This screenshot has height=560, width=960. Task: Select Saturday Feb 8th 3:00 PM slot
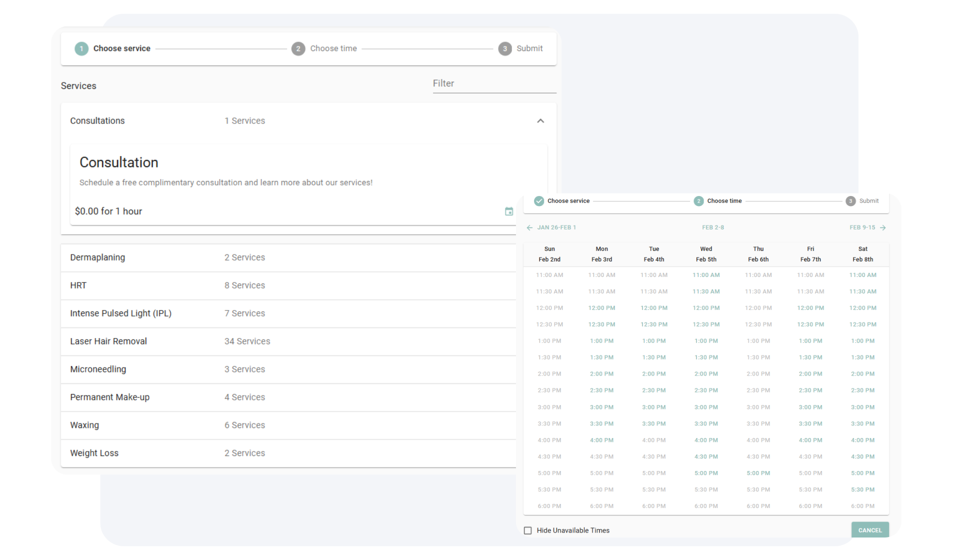[862, 407]
